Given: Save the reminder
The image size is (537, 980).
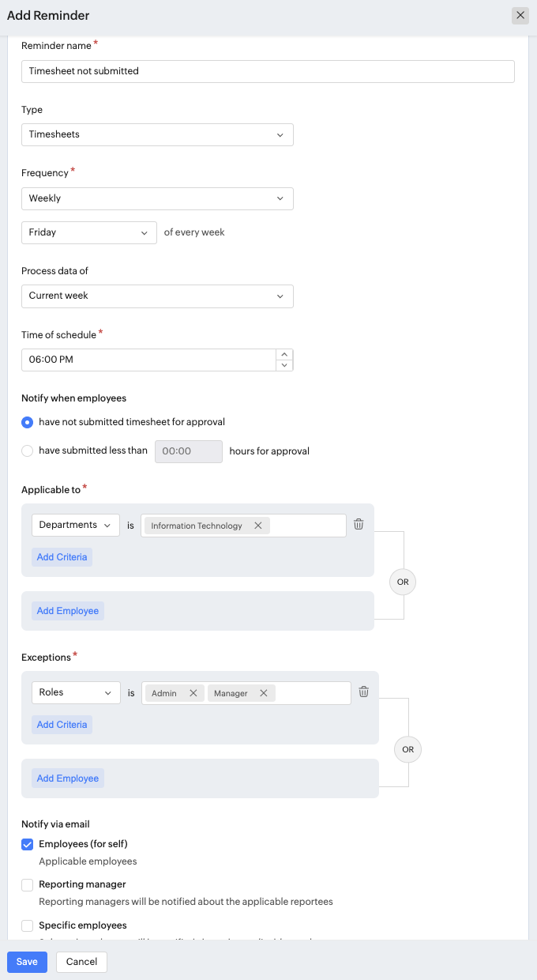Looking at the screenshot, I should [x=27, y=962].
